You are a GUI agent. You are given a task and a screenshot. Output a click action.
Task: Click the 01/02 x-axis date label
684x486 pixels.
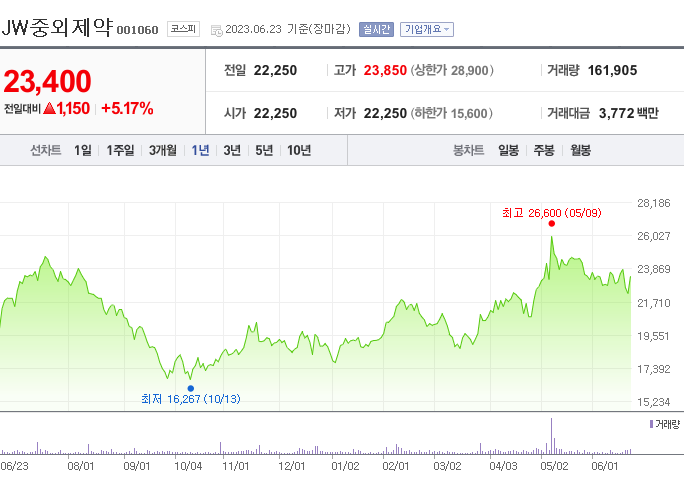click(x=345, y=466)
